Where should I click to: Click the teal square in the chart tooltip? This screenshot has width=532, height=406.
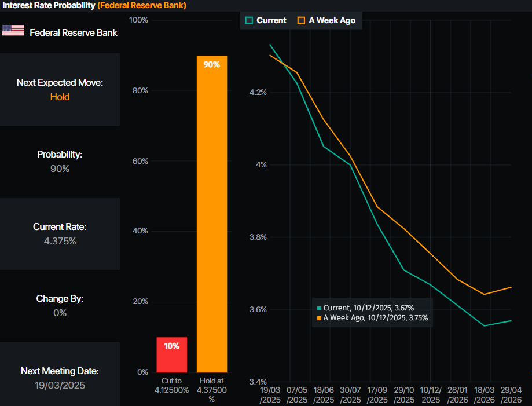[319, 308]
